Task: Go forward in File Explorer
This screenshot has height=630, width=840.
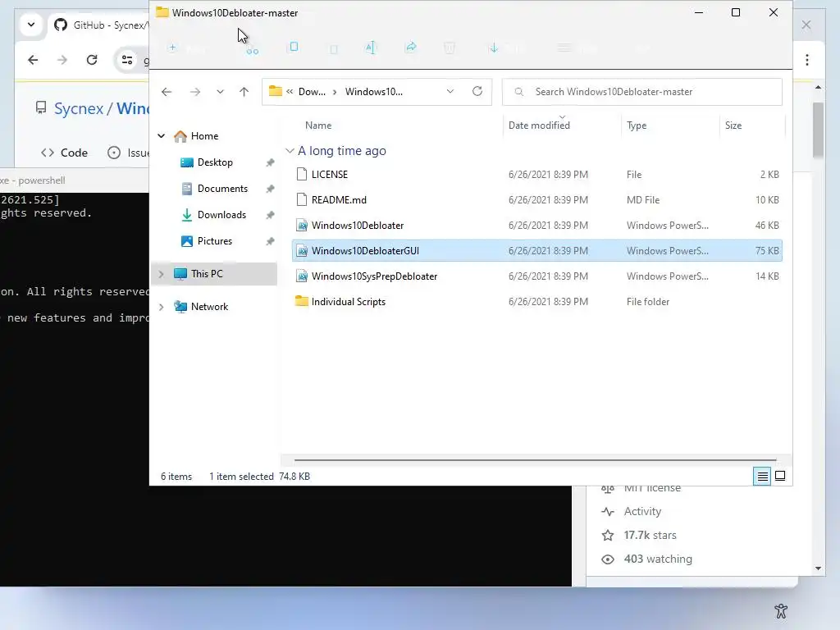Action: click(x=195, y=92)
